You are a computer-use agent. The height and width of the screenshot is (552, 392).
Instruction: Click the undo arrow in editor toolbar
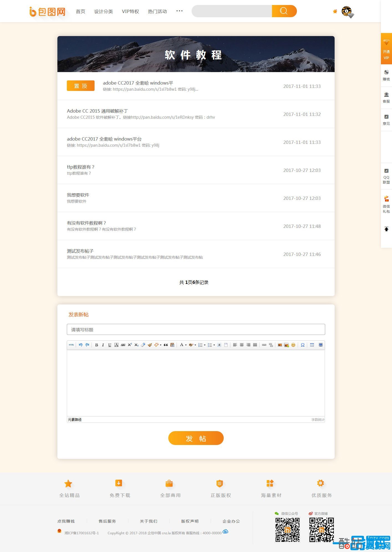tap(80, 345)
